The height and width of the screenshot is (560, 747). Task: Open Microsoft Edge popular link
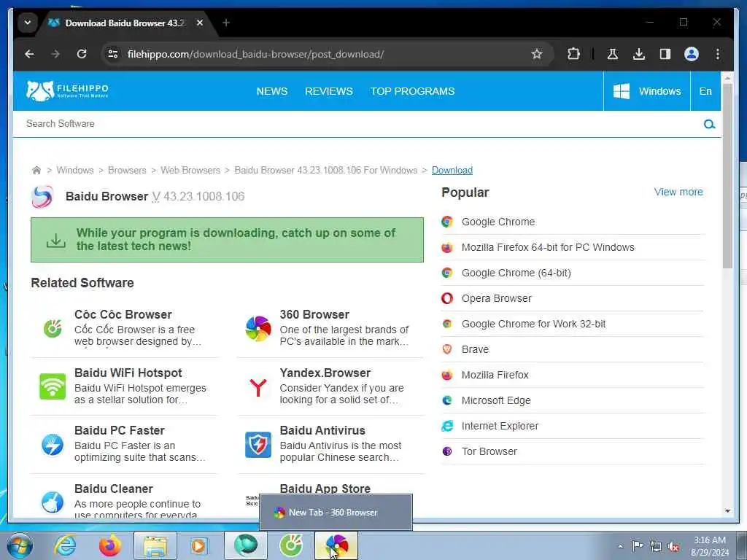(496, 400)
